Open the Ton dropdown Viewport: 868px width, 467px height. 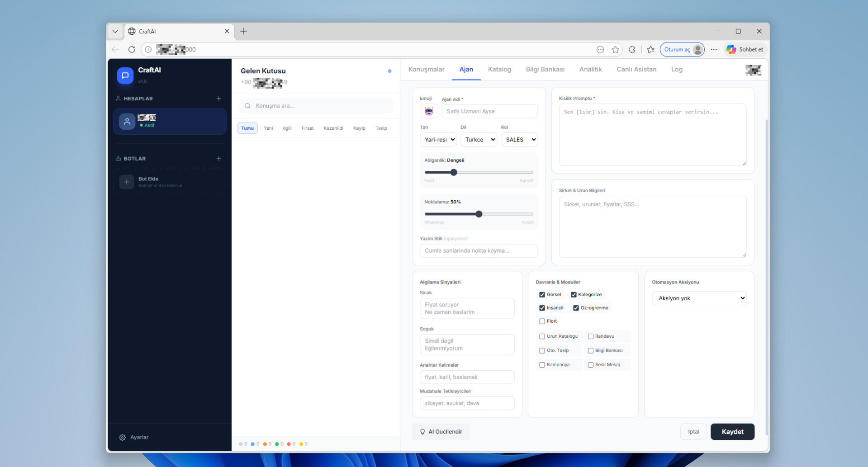tap(438, 140)
